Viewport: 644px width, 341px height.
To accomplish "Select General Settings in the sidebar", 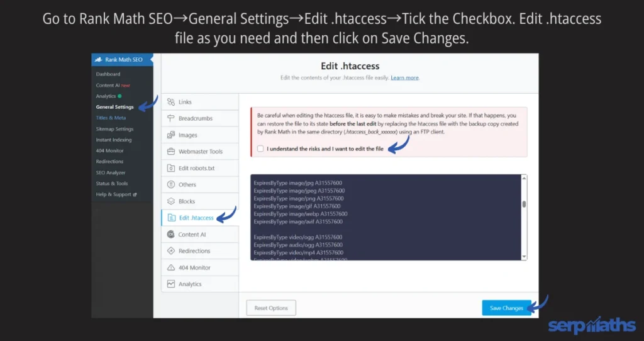I will click(x=114, y=107).
